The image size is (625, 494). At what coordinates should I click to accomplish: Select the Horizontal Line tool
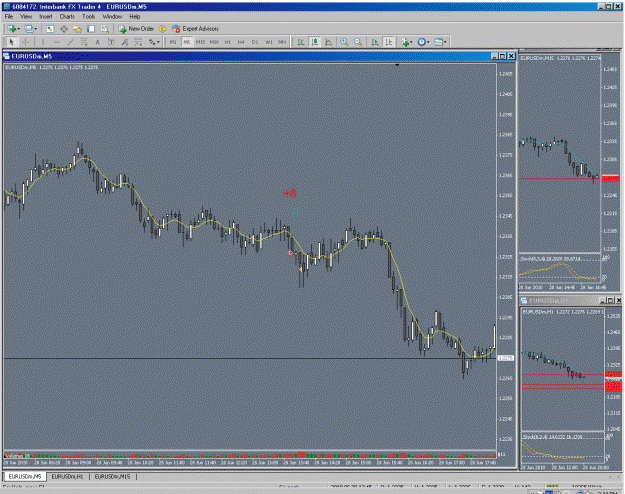click(57, 42)
